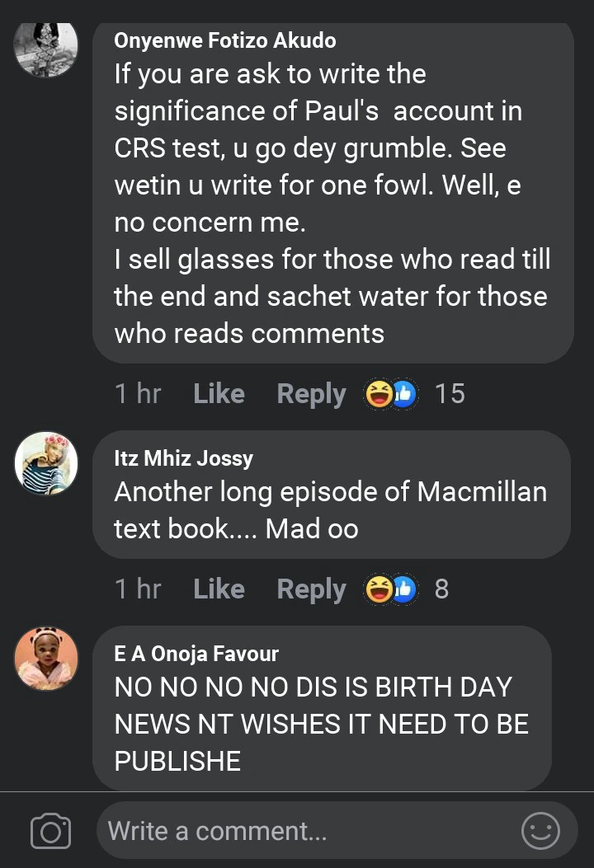Screen dimensions: 594x868
Task: Reply to Itz Mhiz Jossy's comment
Action: [311, 589]
